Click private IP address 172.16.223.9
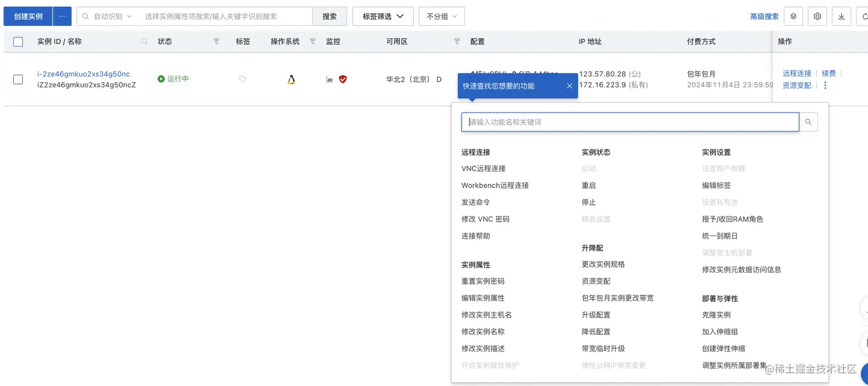The image size is (868, 386). click(602, 85)
